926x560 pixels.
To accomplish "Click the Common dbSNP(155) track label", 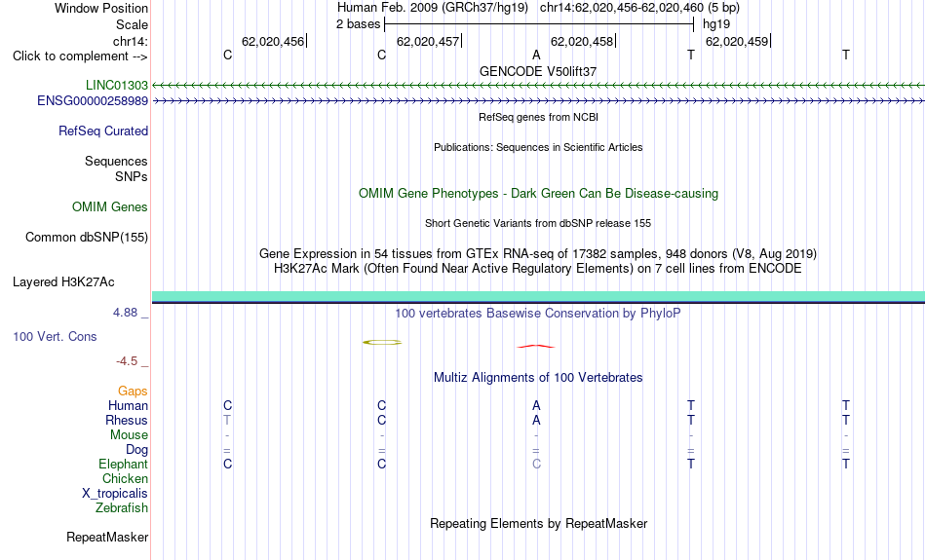I will coord(87,238).
